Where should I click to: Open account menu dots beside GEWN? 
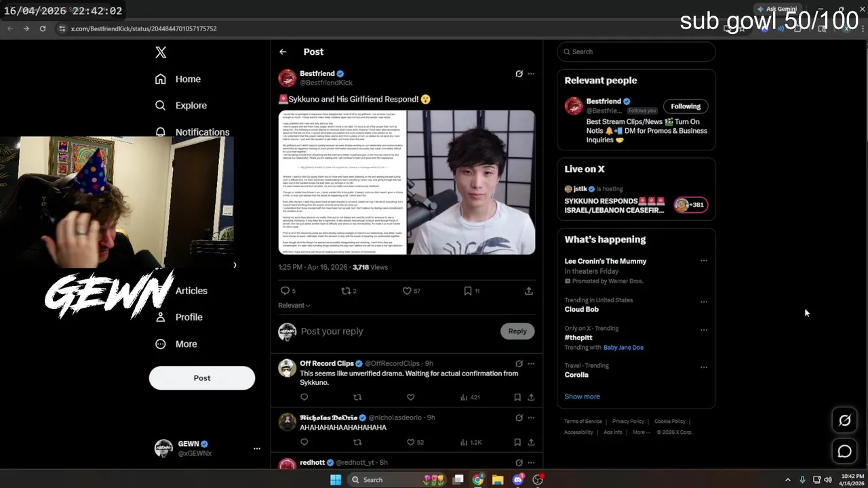point(257,449)
